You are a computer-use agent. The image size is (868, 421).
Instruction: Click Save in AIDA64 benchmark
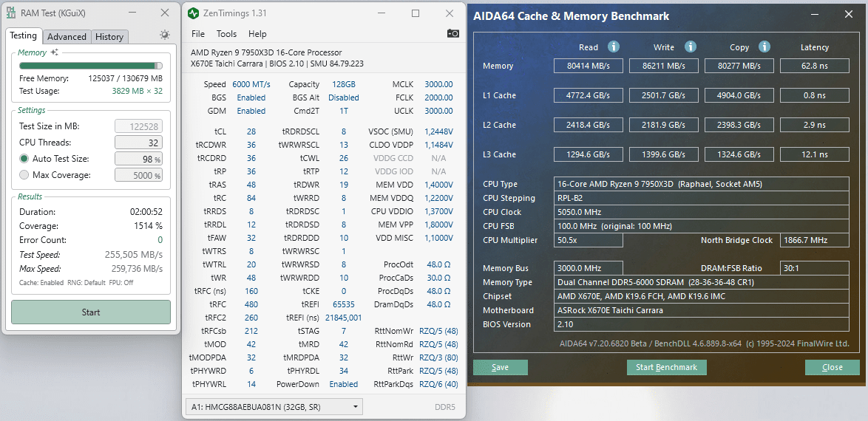[x=500, y=367]
